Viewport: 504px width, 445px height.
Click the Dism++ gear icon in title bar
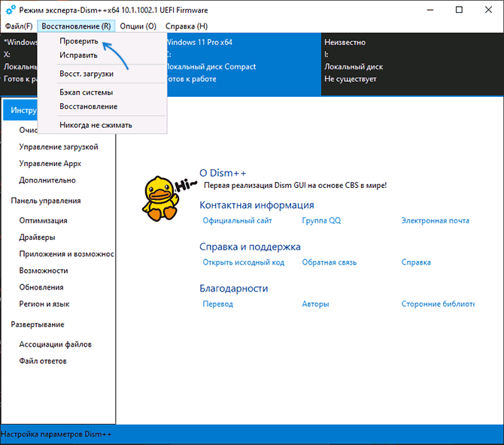tap(11, 10)
